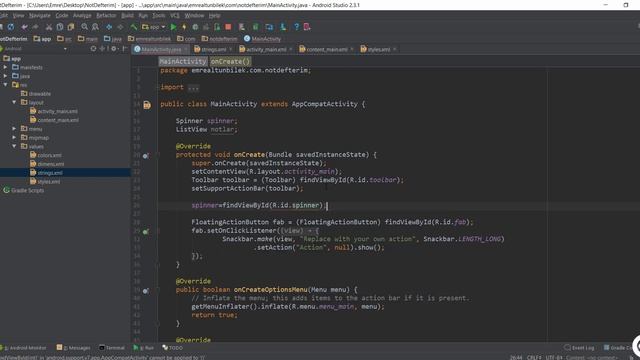
Task: Click onCreate() editor breadcrumb
Action: point(231,61)
